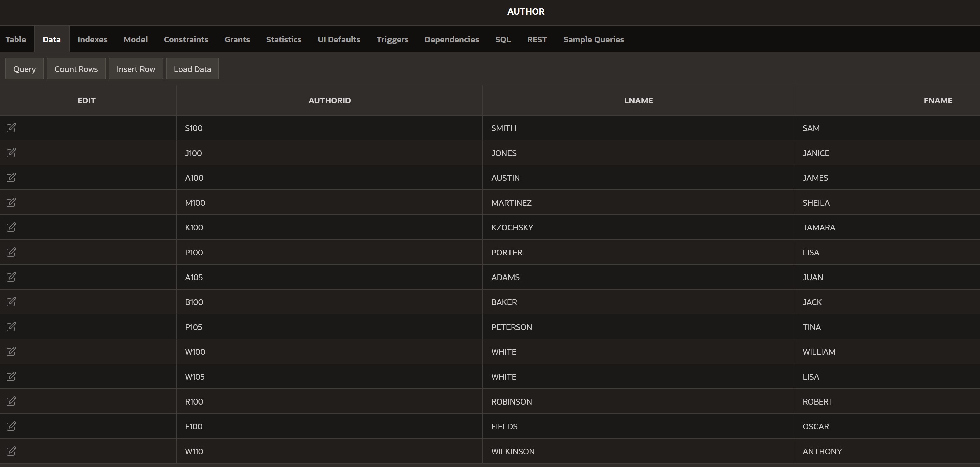Screen dimensions: 980x467
Task: Open editing for KZOCHSKY TAMARA record
Action: pyautogui.click(x=11, y=227)
